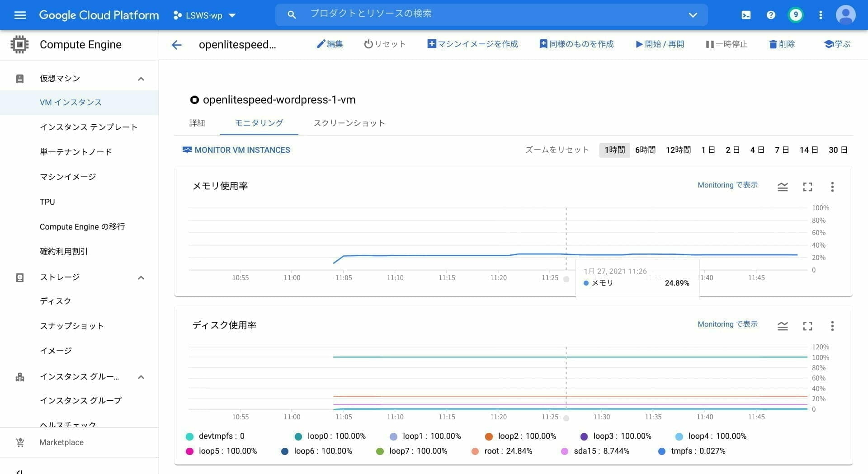This screenshot has height=474, width=868.
Task: Toggle legend icon on メモリ使用率 chart
Action: (x=783, y=187)
